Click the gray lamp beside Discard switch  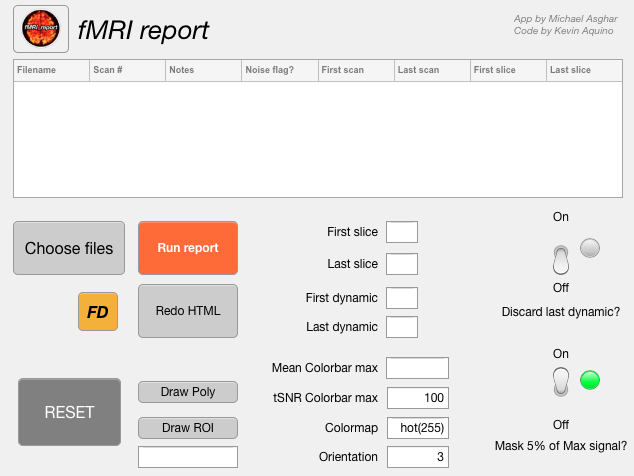coord(590,248)
